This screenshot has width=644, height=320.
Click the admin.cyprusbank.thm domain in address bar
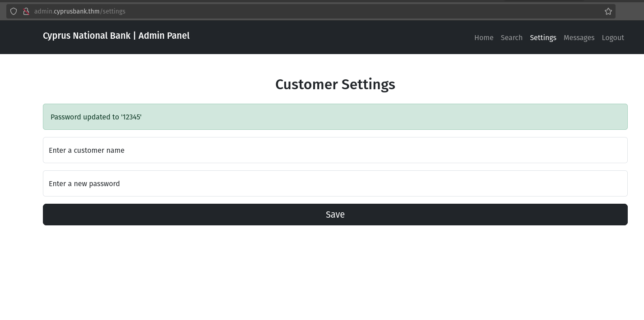pos(67,11)
